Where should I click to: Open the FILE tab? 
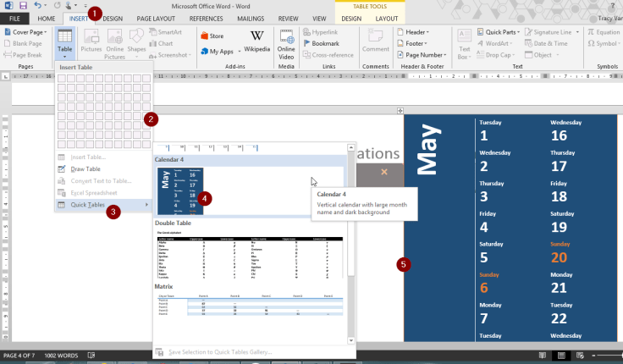[14, 19]
